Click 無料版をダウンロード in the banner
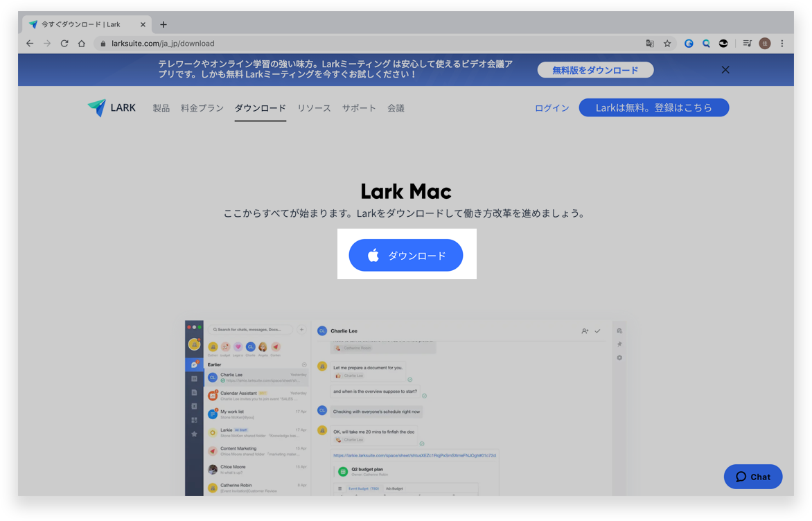This screenshot has width=812, height=521. point(595,70)
